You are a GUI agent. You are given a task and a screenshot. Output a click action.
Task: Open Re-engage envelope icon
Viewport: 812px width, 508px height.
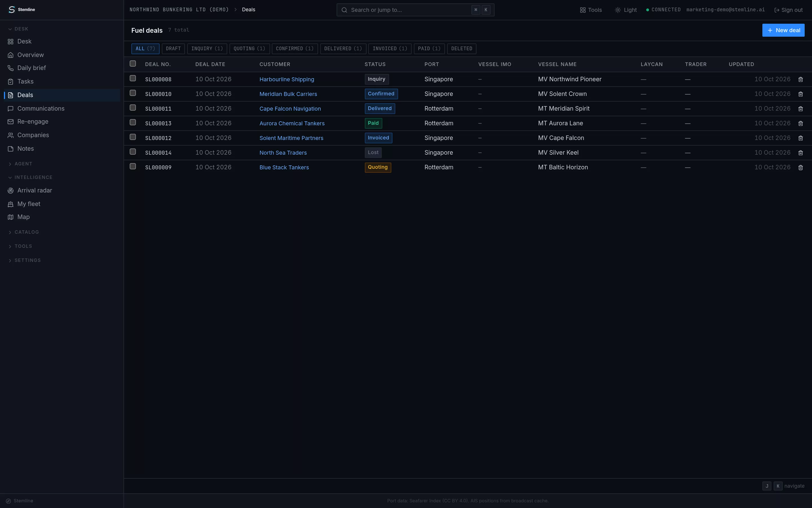point(10,122)
